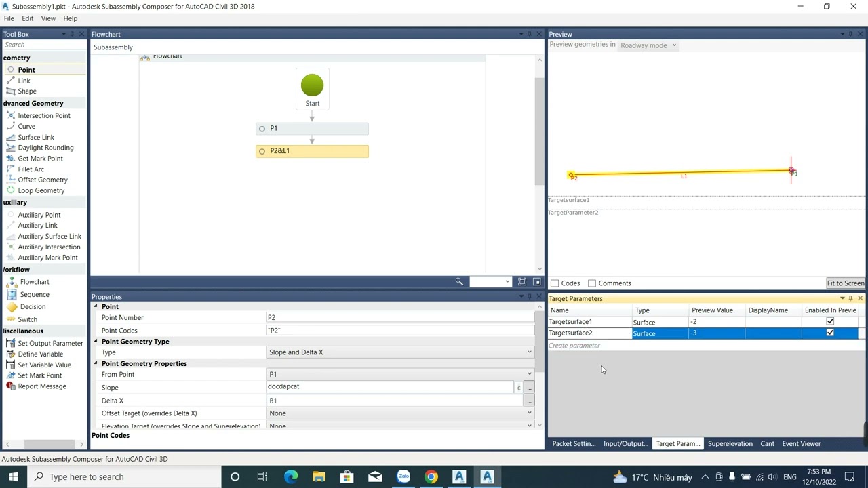
Task: Choose the Loop Geometry tool
Action: pyautogui.click(x=41, y=190)
